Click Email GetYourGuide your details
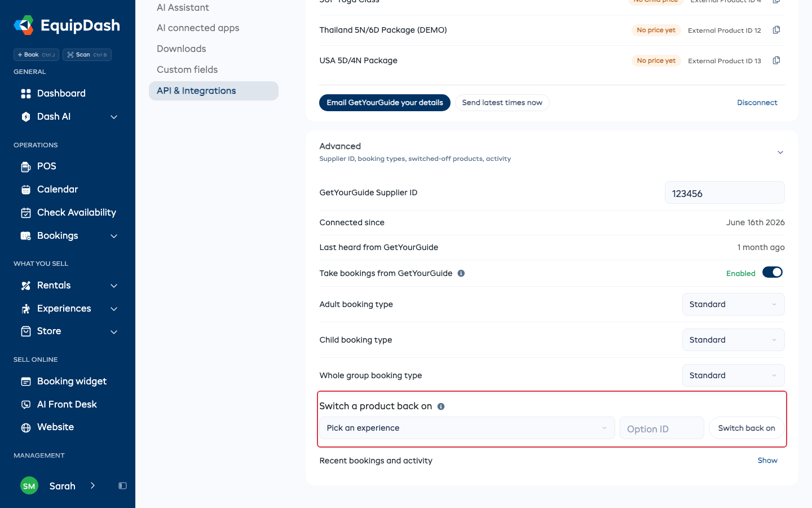This screenshot has width=812, height=508. pyautogui.click(x=385, y=103)
